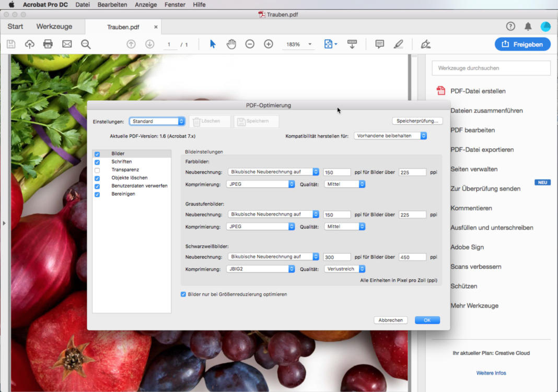Enable the Transparenz checkbox
The height and width of the screenshot is (392, 558).
(x=97, y=170)
